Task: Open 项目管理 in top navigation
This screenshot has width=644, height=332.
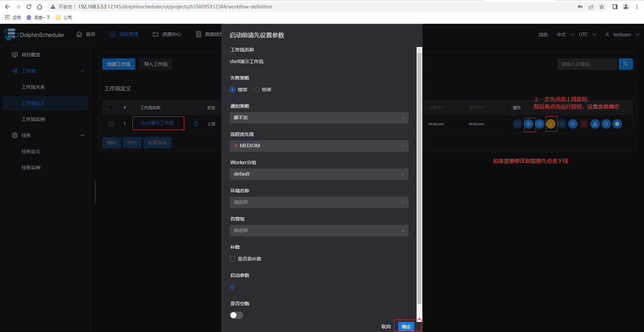Action: point(124,34)
